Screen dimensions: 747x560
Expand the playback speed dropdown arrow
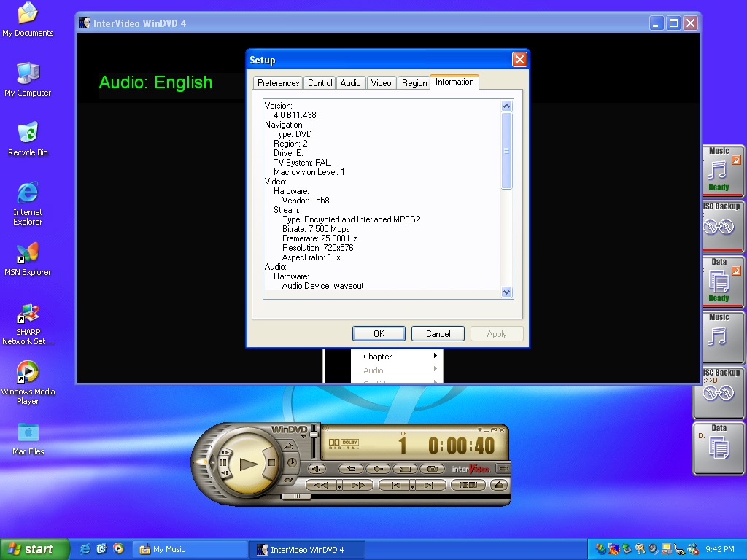coord(340,486)
